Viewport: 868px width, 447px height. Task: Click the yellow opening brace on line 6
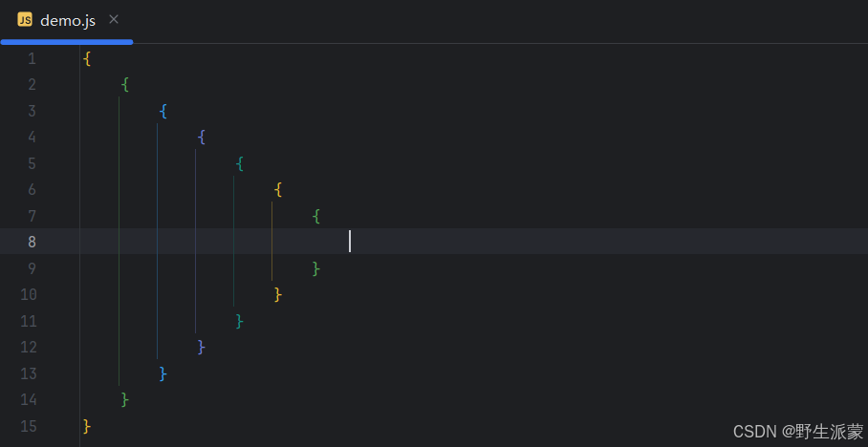(x=278, y=190)
